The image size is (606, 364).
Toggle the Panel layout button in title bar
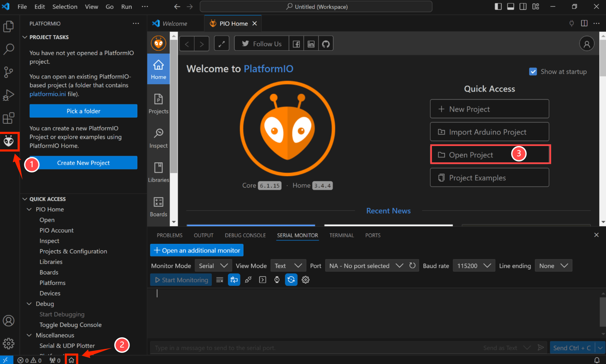[x=511, y=7]
